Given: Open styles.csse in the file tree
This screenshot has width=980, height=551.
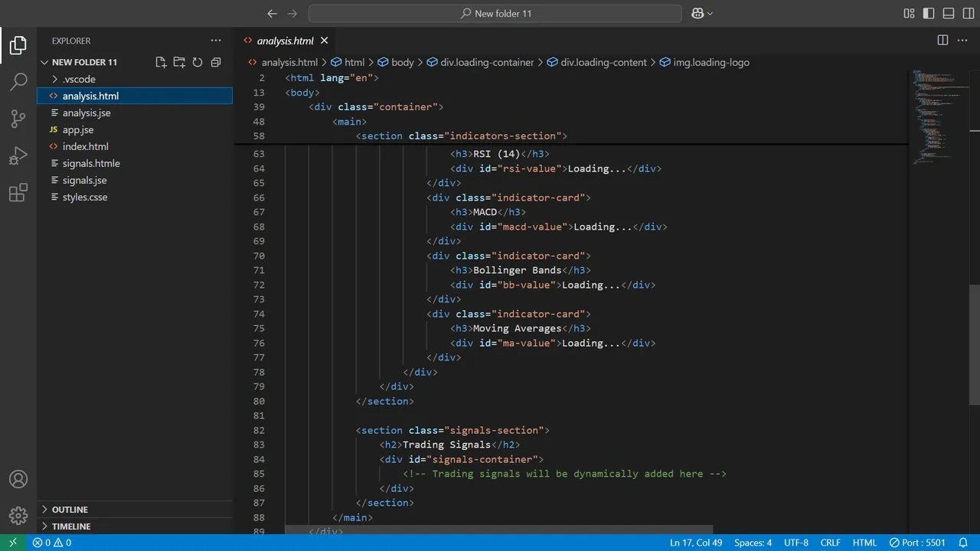Looking at the screenshot, I should pos(135,197).
